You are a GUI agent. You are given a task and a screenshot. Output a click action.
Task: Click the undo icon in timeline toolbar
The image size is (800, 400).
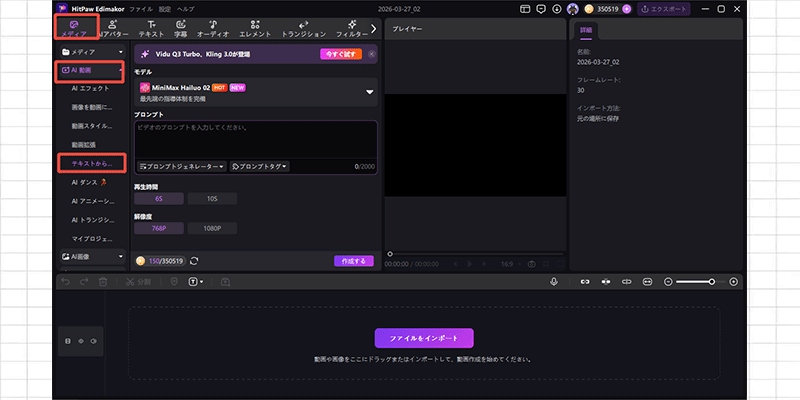coord(65,282)
